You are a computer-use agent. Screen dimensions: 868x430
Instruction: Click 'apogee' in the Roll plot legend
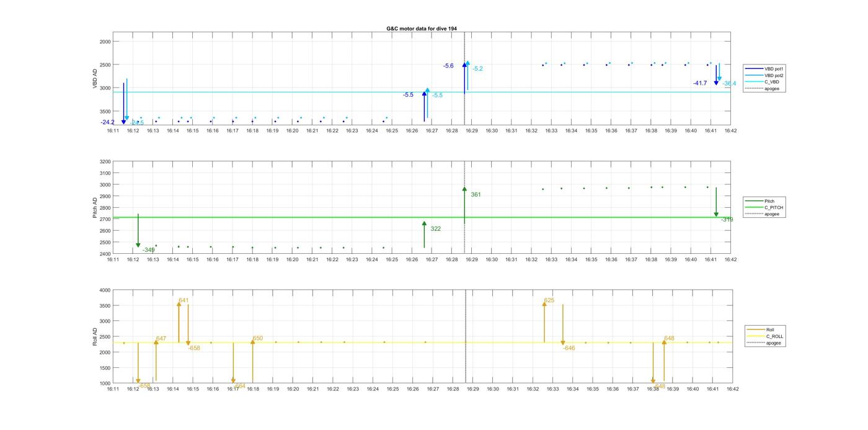click(765, 343)
